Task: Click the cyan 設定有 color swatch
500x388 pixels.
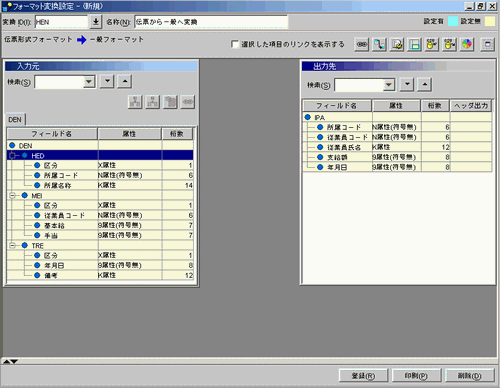Action: (x=453, y=21)
